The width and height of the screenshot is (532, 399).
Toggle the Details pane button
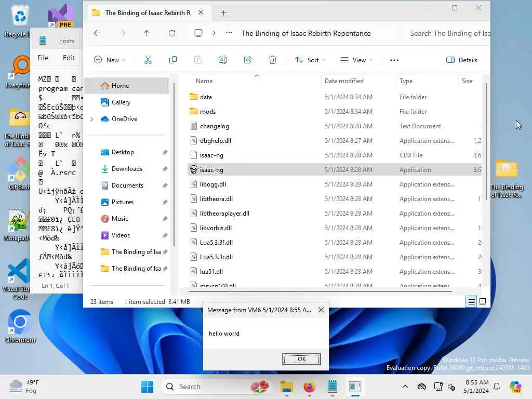(461, 60)
